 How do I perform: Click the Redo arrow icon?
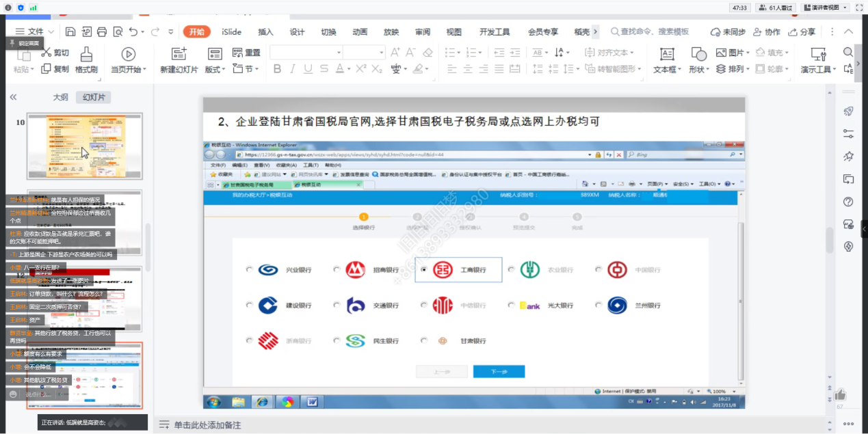click(155, 31)
